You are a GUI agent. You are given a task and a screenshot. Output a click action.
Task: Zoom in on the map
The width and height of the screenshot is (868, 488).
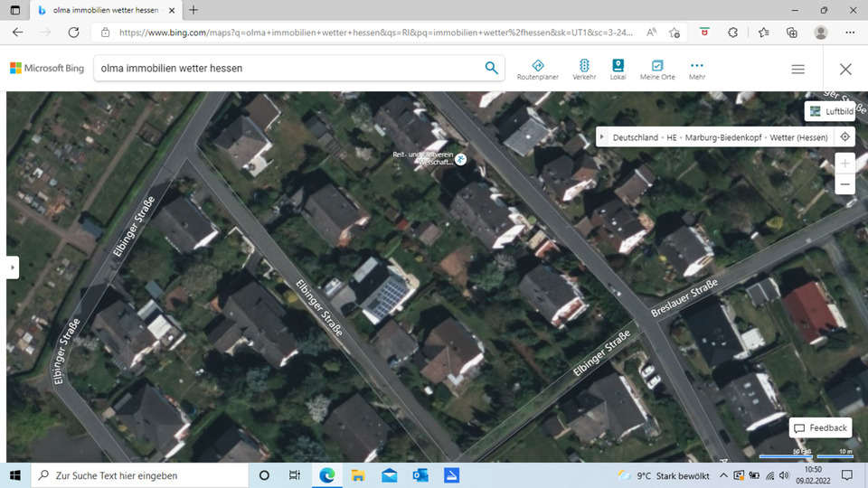click(x=844, y=164)
